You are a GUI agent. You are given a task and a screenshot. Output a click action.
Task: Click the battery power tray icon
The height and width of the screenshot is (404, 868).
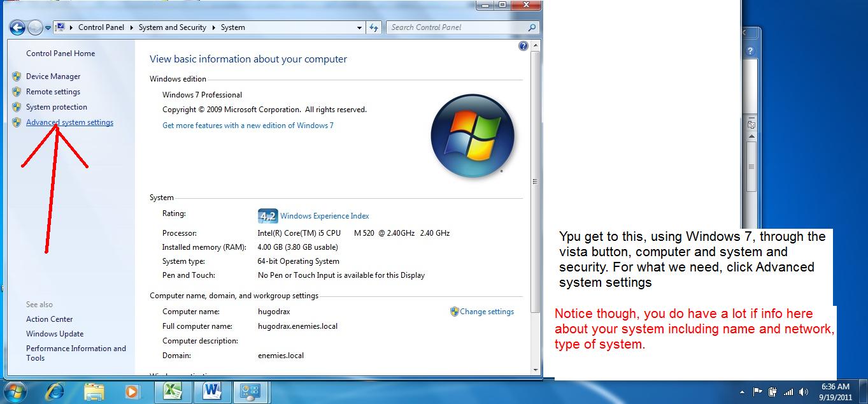[773, 392]
